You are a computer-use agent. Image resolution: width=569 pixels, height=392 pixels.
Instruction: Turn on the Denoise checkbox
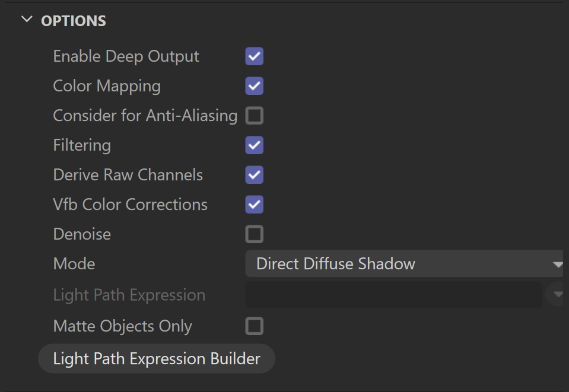click(x=255, y=234)
